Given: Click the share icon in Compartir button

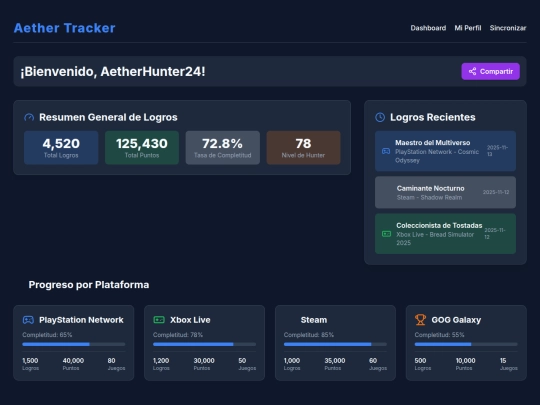Looking at the screenshot, I should pyautogui.click(x=472, y=71).
